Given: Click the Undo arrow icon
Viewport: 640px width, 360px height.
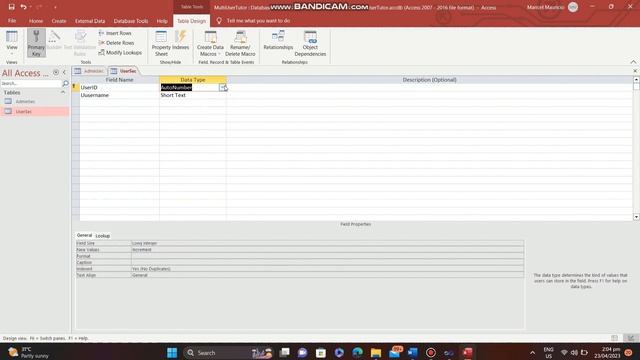Looking at the screenshot, I should click(23, 7).
